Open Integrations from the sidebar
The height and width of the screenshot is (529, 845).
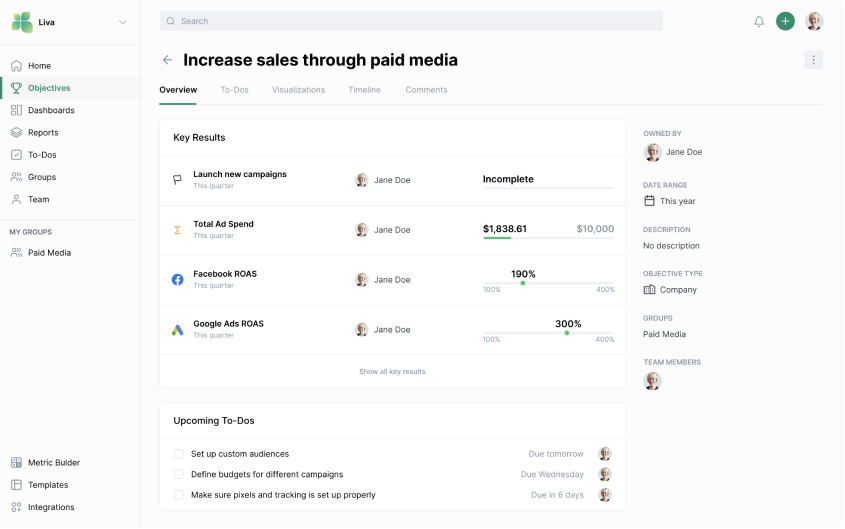(50, 507)
